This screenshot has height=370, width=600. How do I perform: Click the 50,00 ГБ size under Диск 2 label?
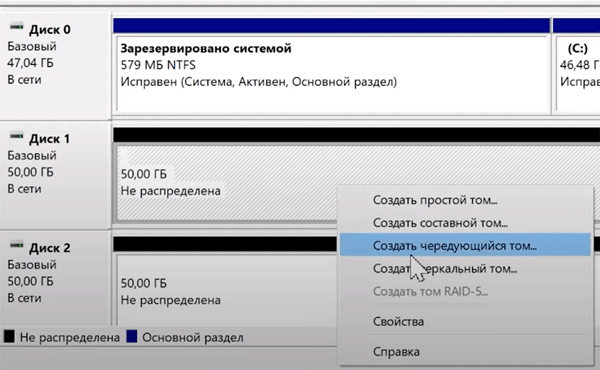click(x=30, y=281)
